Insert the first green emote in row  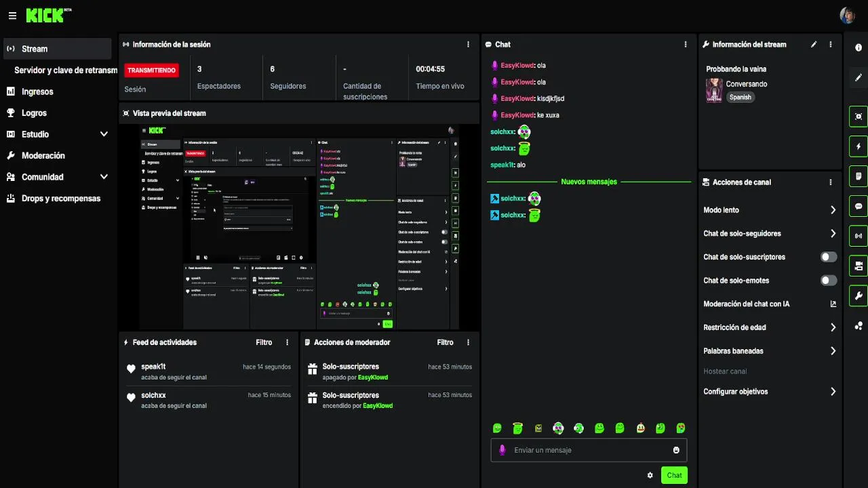[x=497, y=428]
